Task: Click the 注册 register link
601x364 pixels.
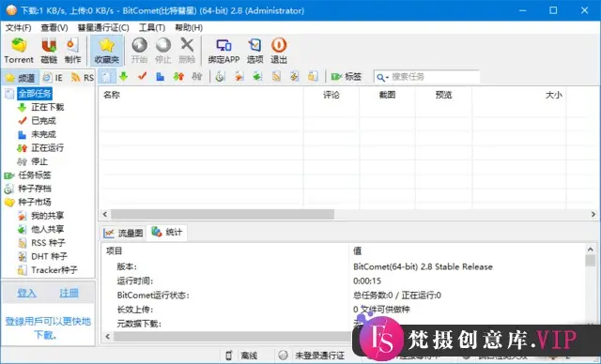Action: (69, 294)
